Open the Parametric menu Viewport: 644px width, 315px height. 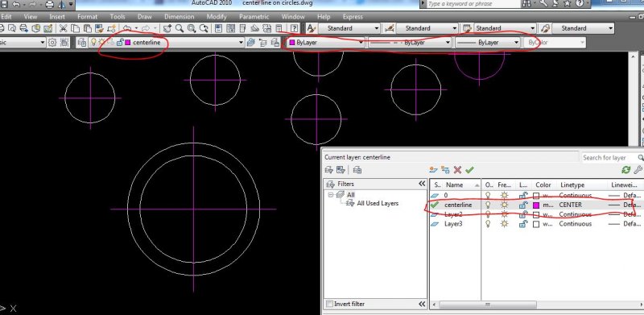pyautogui.click(x=254, y=17)
